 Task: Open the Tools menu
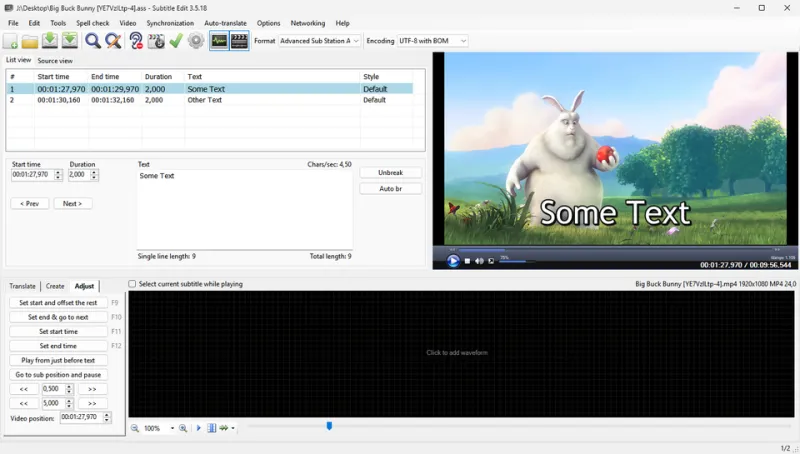58,23
